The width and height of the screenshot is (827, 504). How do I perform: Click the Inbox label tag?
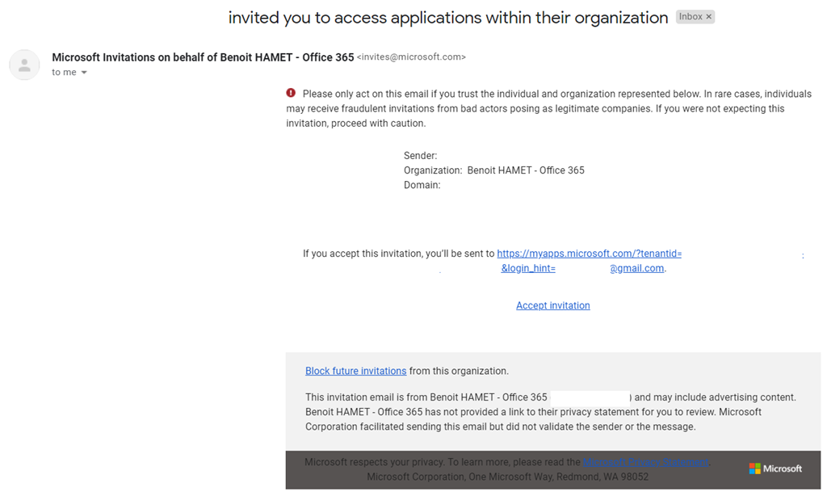pyautogui.click(x=691, y=17)
